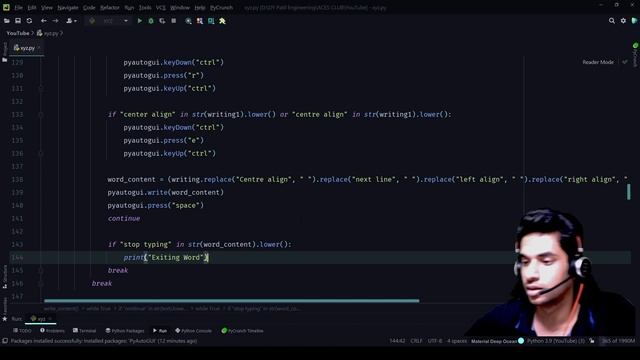Open the Project tool window on left edge

pyautogui.click(x=5, y=52)
